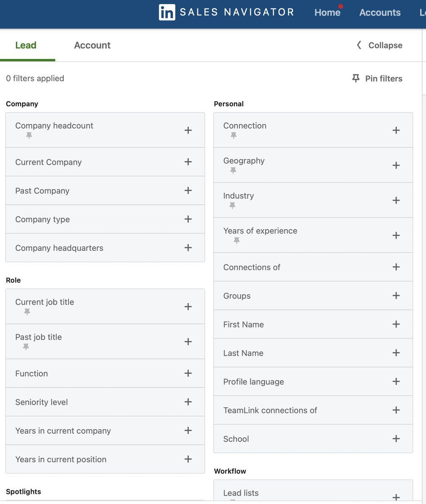Open the Seniority level filter label
Screen dimensions: 426x504
pos(42,402)
